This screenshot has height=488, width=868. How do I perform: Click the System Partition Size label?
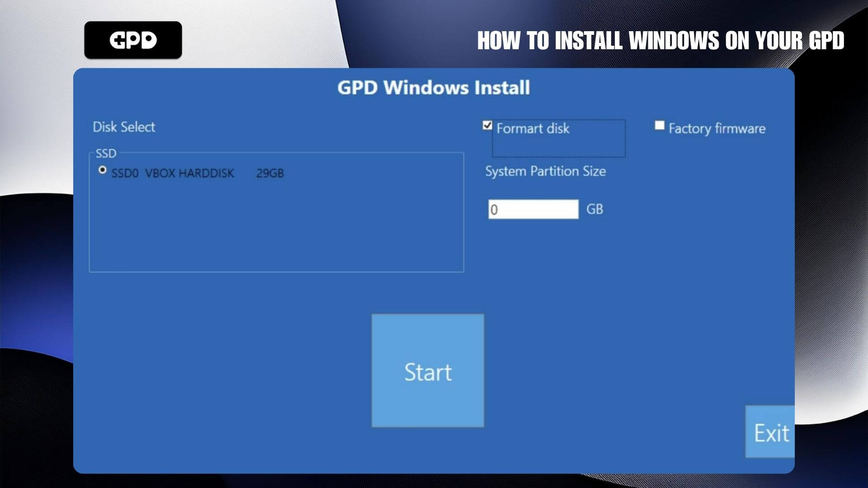545,171
